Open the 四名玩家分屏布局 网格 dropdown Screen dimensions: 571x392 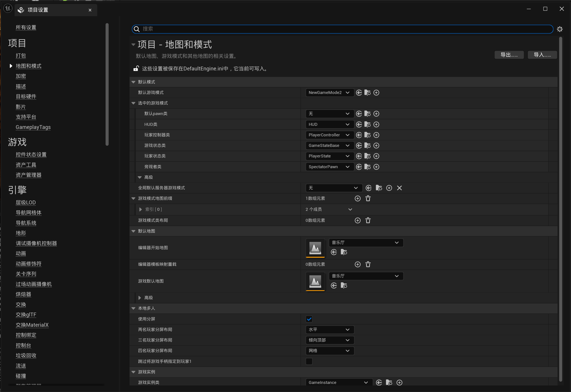(x=330, y=351)
